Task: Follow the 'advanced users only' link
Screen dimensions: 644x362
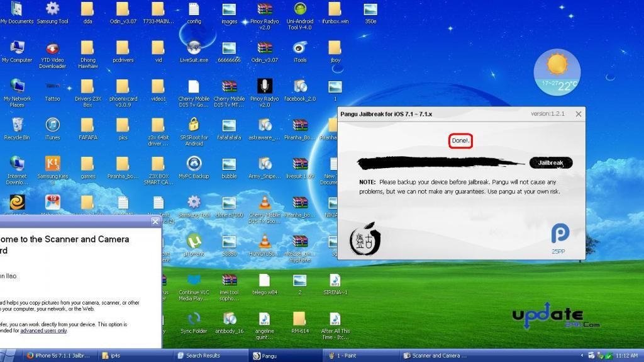Action: (x=43, y=331)
